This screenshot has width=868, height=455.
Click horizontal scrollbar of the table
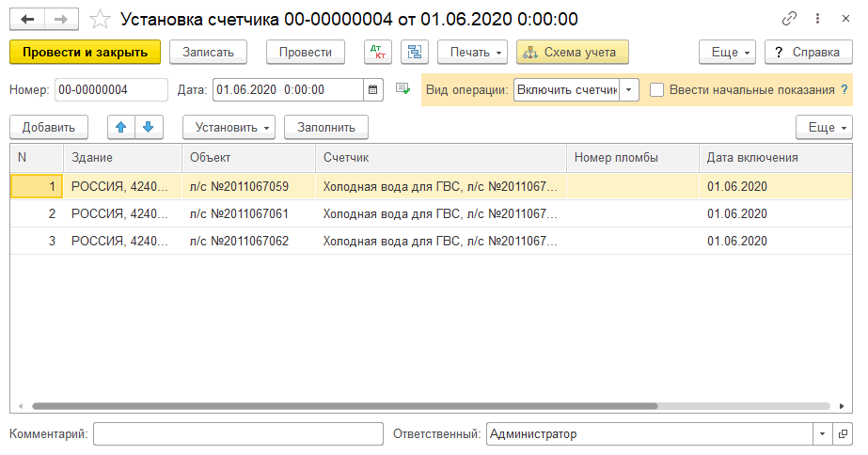(343, 406)
